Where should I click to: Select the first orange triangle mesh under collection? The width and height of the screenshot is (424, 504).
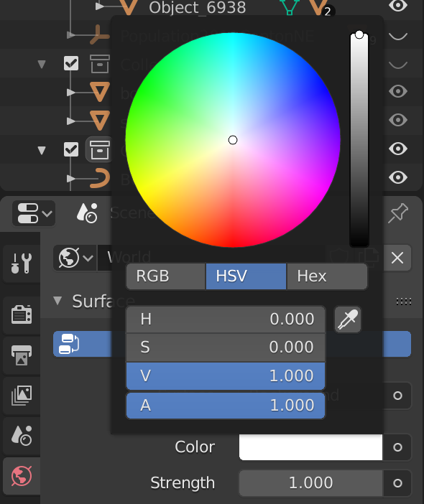coord(100,92)
